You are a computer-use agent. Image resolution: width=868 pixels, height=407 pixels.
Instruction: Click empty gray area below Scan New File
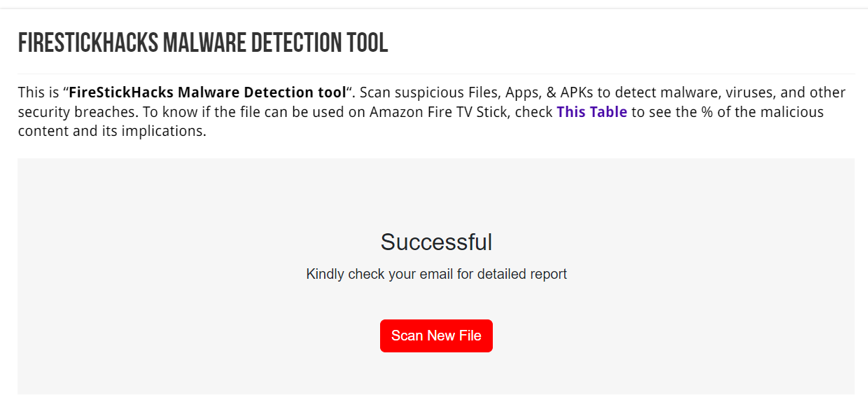(x=436, y=375)
